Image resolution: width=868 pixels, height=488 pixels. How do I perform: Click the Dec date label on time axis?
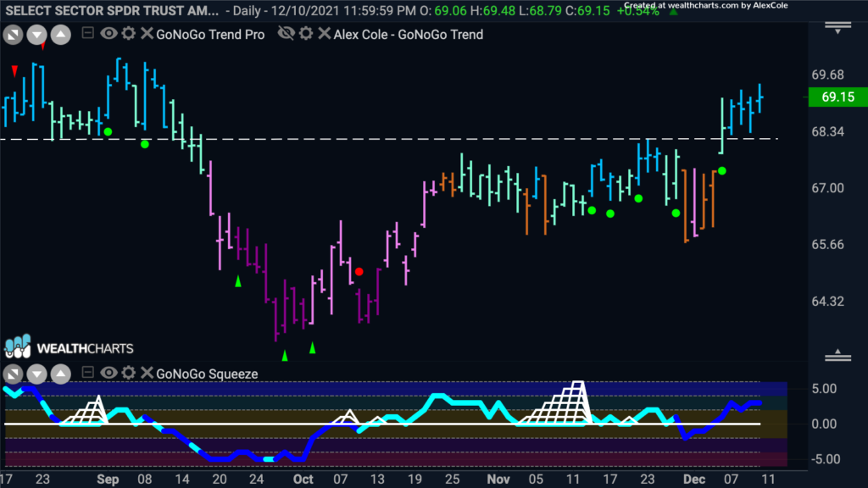694,480
